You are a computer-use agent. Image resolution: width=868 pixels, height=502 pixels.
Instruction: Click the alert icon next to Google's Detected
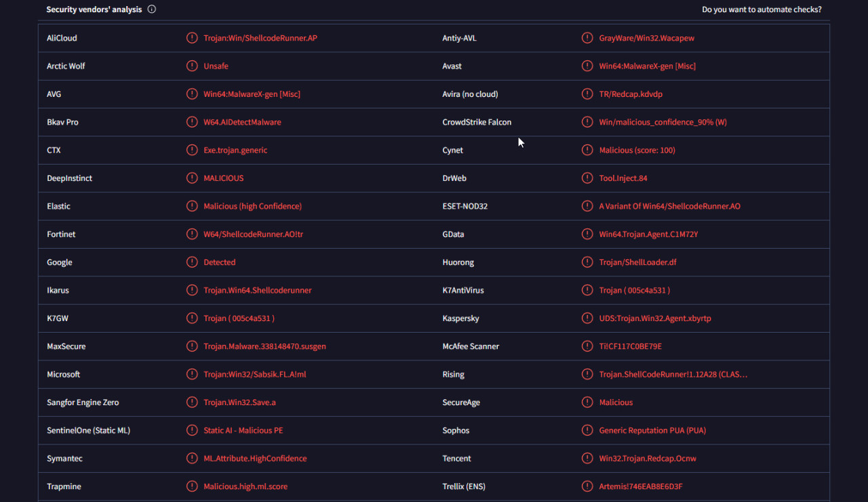(x=192, y=262)
